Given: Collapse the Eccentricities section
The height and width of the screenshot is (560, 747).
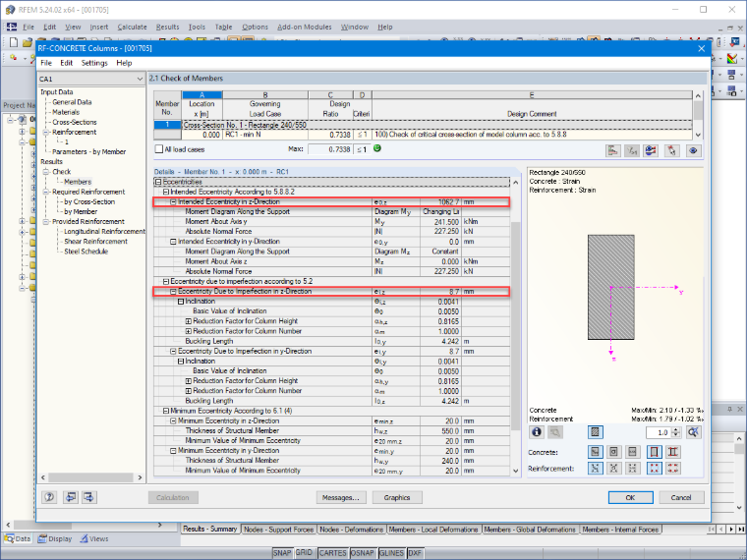Looking at the screenshot, I should pyautogui.click(x=158, y=182).
